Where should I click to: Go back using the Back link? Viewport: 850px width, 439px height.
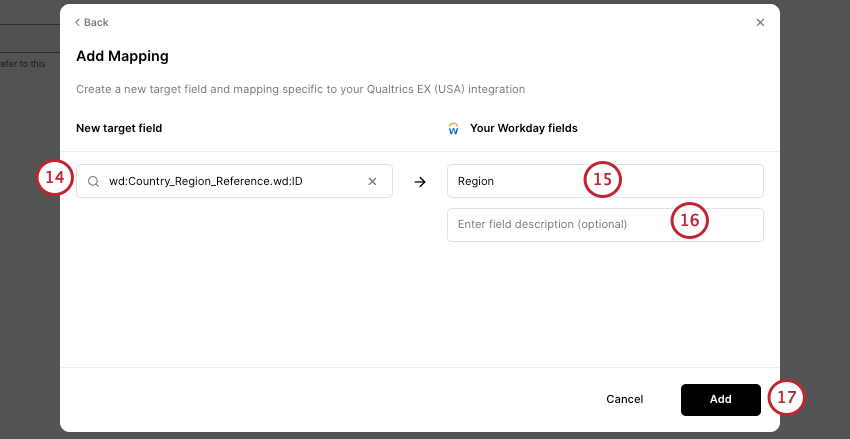coord(91,22)
